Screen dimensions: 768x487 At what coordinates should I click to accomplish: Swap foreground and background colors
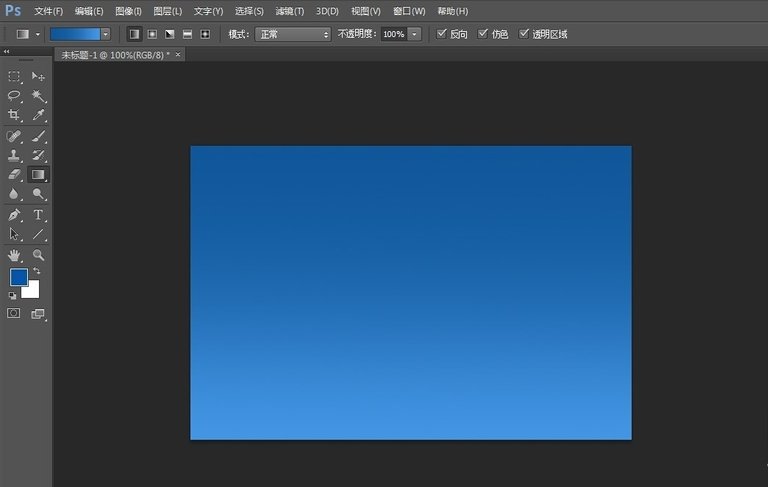click(x=37, y=271)
